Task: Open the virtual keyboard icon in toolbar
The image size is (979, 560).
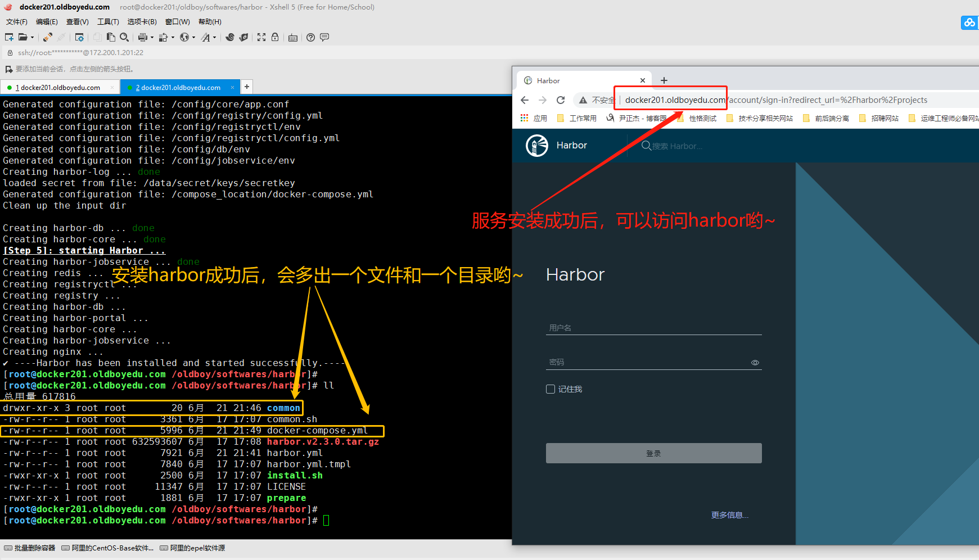Action: pyautogui.click(x=293, y=38)
